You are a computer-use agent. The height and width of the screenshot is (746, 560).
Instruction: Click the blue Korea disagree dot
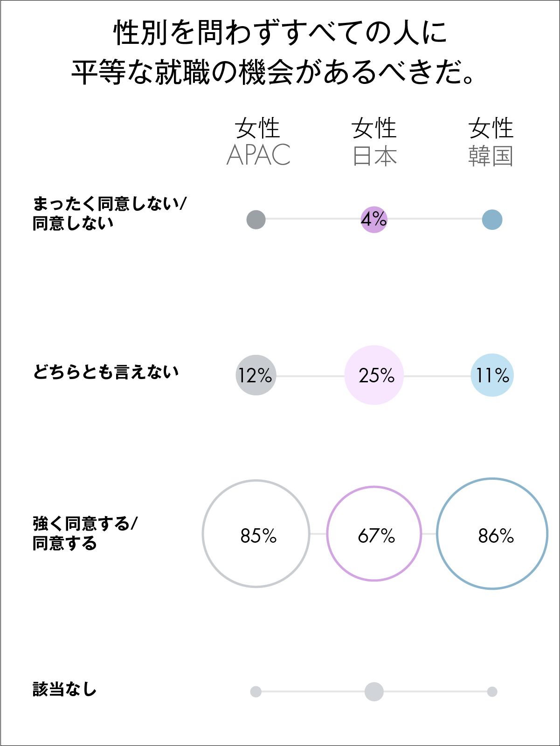492,219
